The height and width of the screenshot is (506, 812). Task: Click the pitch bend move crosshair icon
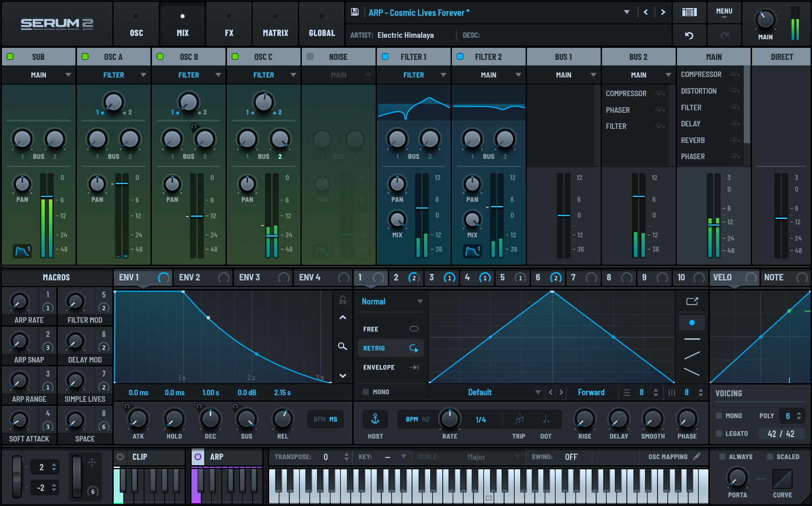[x=92, y=462]
